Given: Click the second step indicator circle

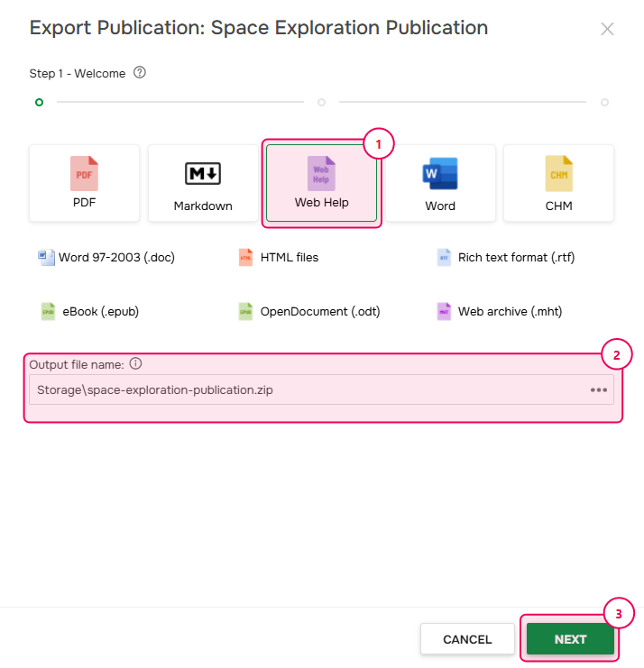Looking at the screenshot, I should [322, 102].
